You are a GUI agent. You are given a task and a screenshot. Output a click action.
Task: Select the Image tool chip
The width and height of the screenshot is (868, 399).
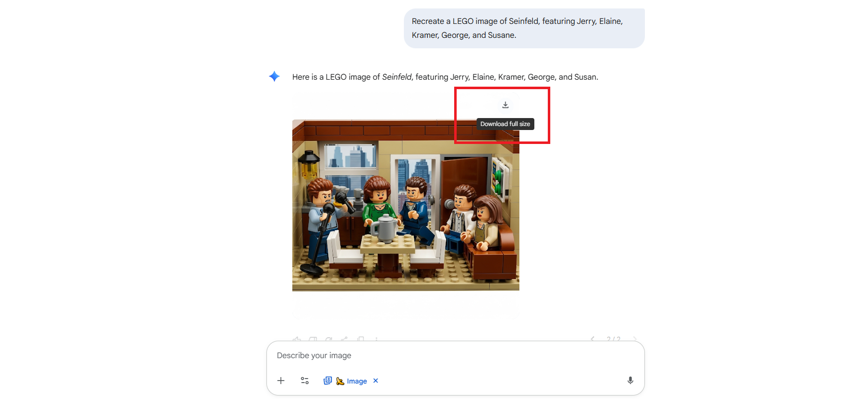(x=346, y=381)
